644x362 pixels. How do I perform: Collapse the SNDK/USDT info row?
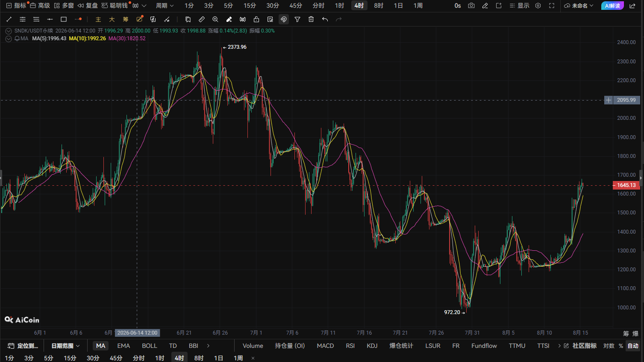coord(9,31)
